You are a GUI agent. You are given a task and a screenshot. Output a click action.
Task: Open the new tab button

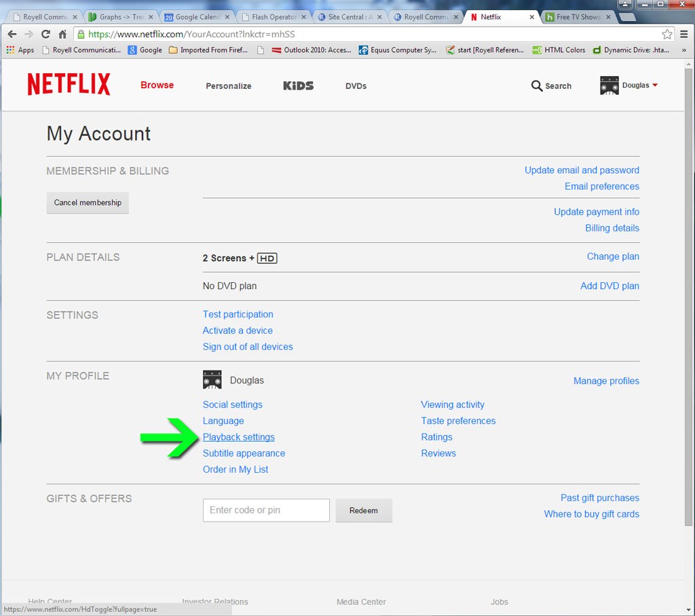[x=626, y=17]
